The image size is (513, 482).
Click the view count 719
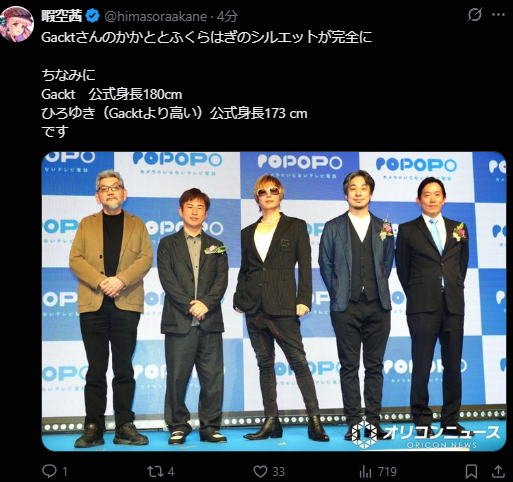pyautogui.click(x=387, y=472)
